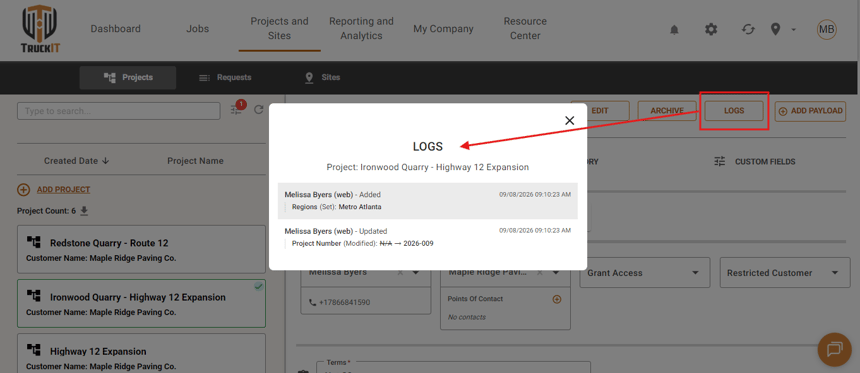Clear the Melissa Byers selection
The image size is (860, 373).
(x=400, y=273)
